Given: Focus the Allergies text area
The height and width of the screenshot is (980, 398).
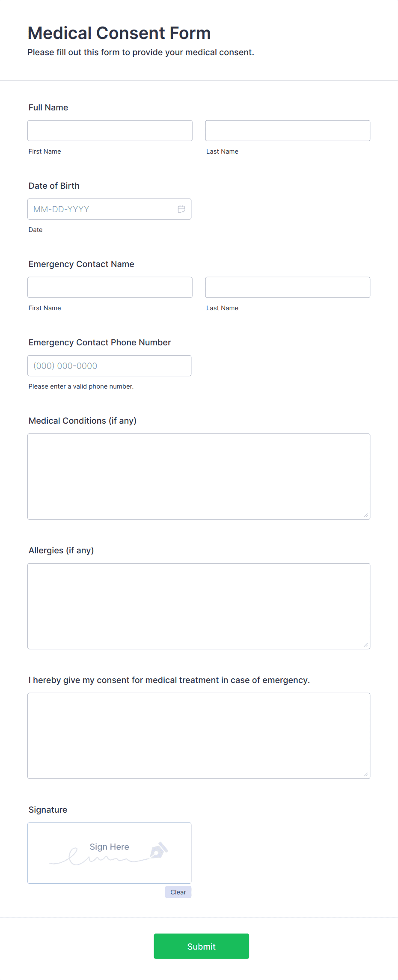Looking at the screenshot, I should pyautogui.click(x=199, y=606).
